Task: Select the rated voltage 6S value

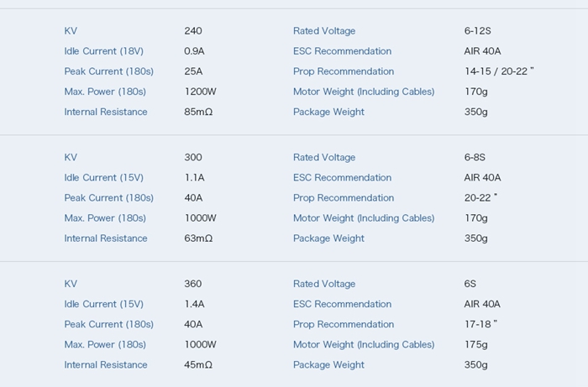Action: [470, 284]
